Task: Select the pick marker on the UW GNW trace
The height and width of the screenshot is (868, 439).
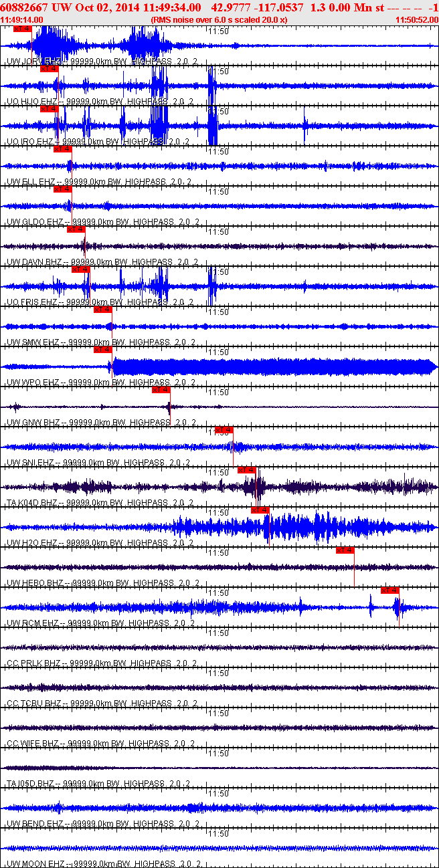Action: click(x=161, y=390)
